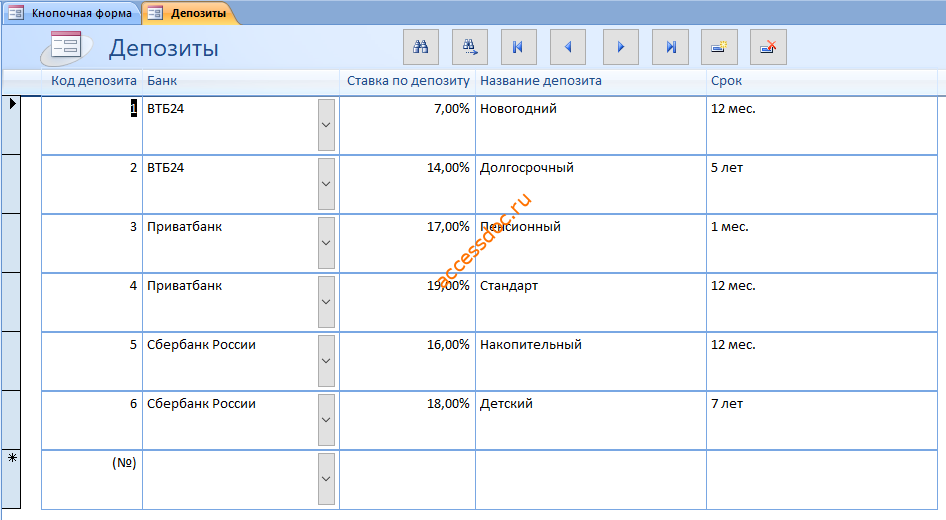The image size is (946, 520).
Task: Click the form icon on Депозиты tab
Action: click(x=155, y=13)
